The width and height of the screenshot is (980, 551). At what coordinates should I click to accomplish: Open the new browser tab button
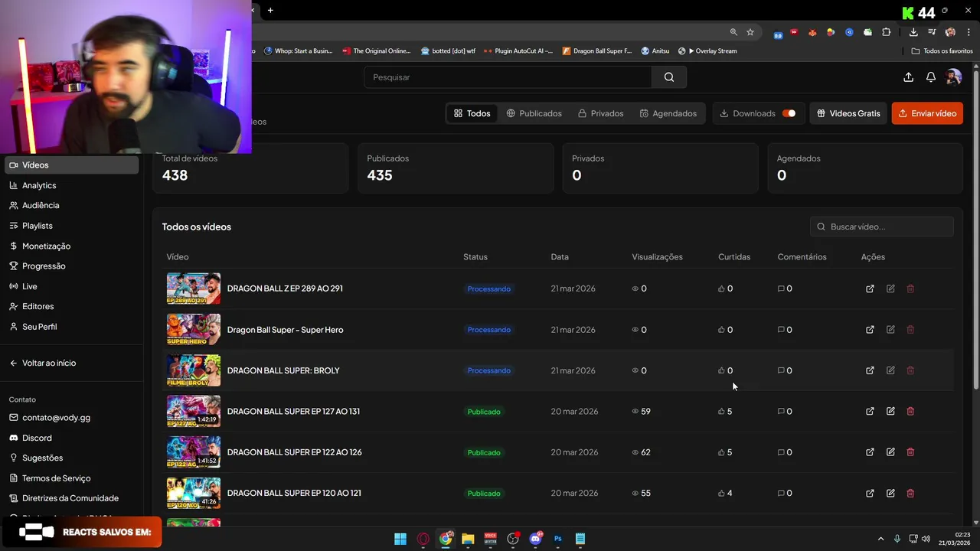[270, 10]
